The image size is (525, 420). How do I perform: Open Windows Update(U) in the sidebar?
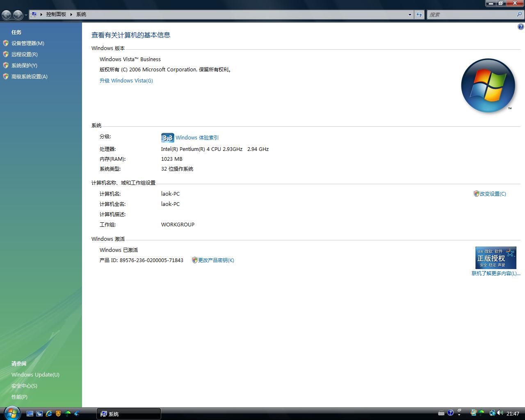coord(35,374)
